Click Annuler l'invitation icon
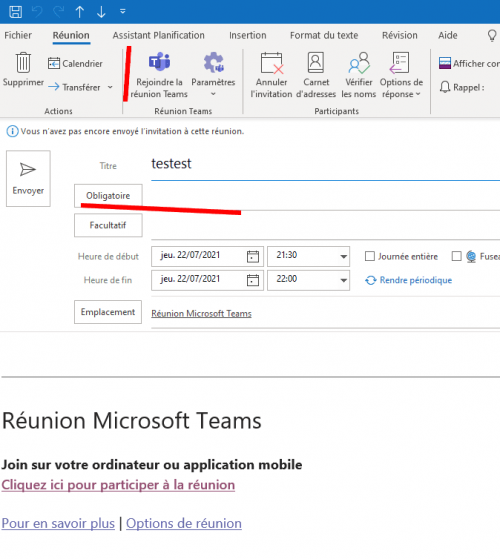The width and height of the screenshot is (500, 559). [x=272, y=63]
